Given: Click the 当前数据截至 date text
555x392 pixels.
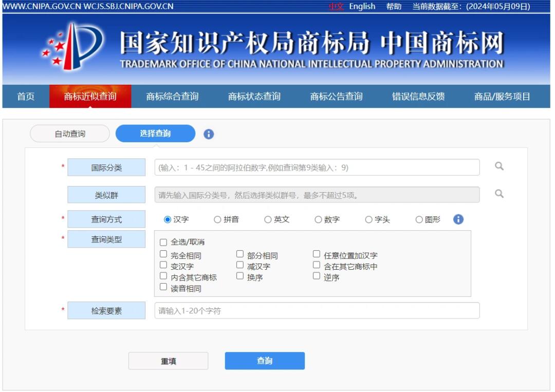Looking at the screenshot, I should point(471,6).
